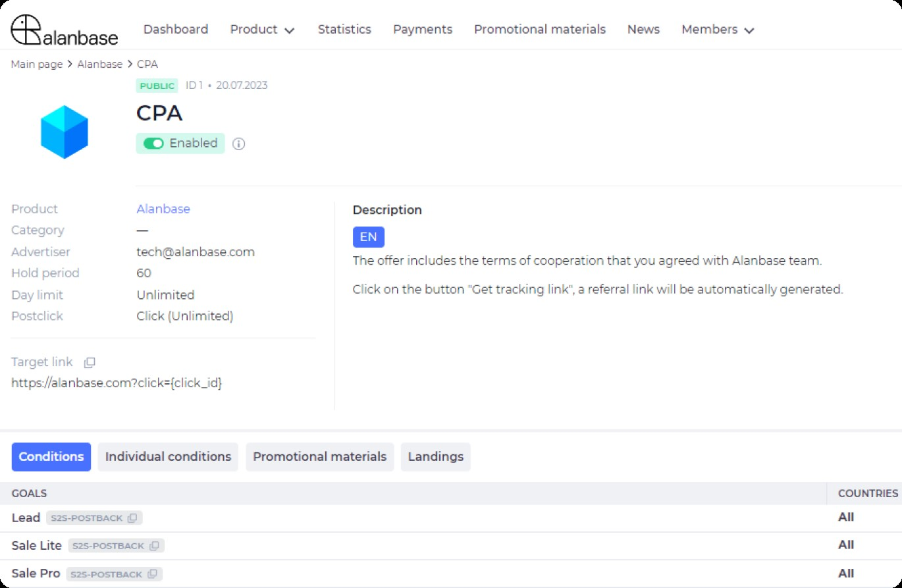
Task: Open Payments section
Action: click(423, 30)
